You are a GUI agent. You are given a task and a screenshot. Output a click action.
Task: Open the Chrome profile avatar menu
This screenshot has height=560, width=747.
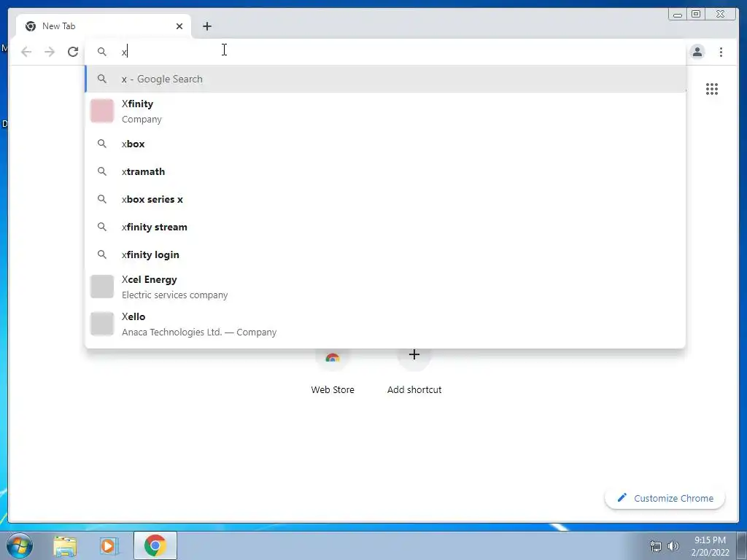[697, 52]
